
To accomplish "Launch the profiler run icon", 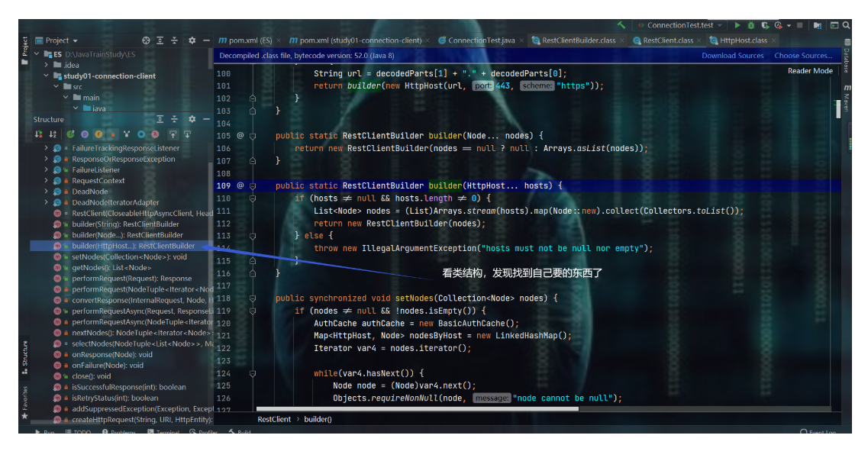I will point(779,25).
